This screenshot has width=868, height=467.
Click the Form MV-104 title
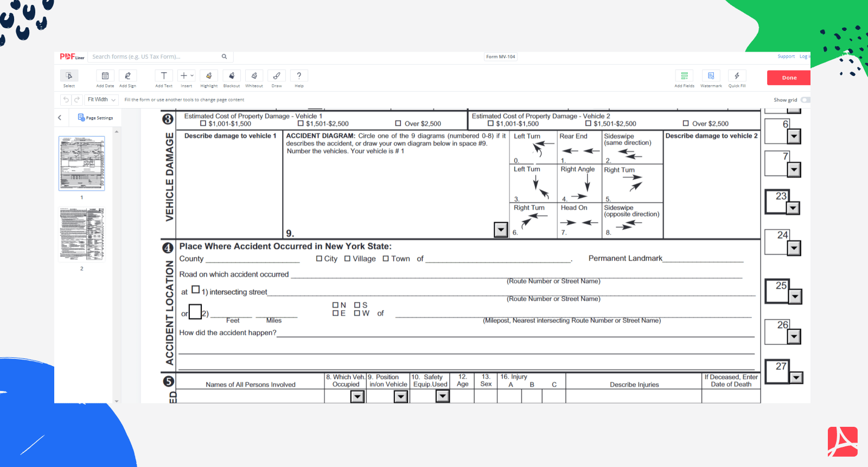(500, 56)
